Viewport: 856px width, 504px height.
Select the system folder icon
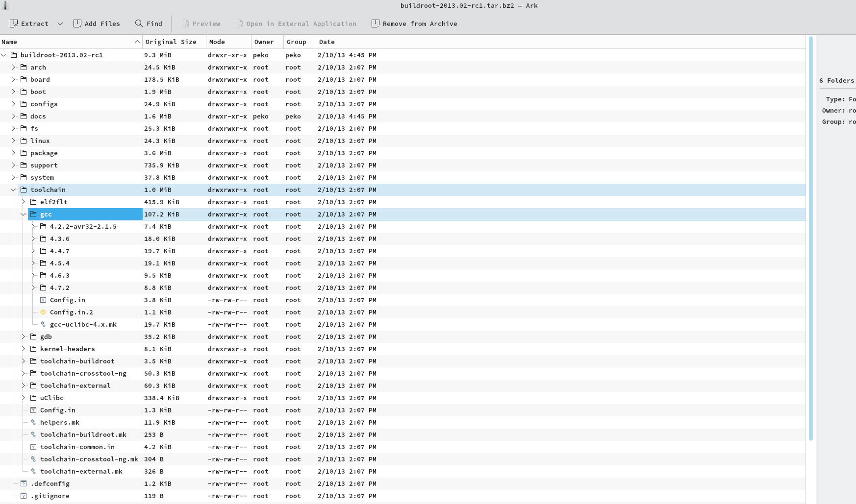[x=24, y=177]
